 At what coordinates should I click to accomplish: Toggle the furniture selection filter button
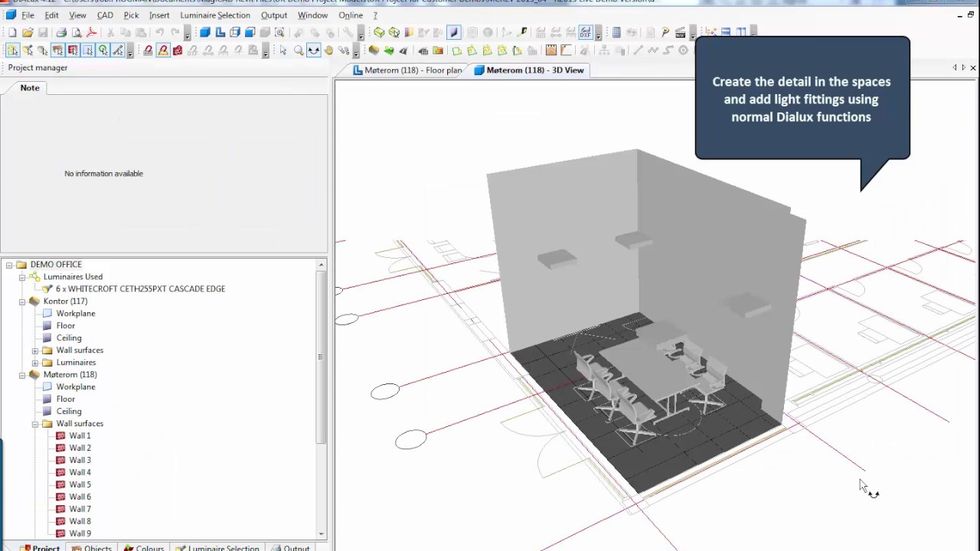pos(58,51)
